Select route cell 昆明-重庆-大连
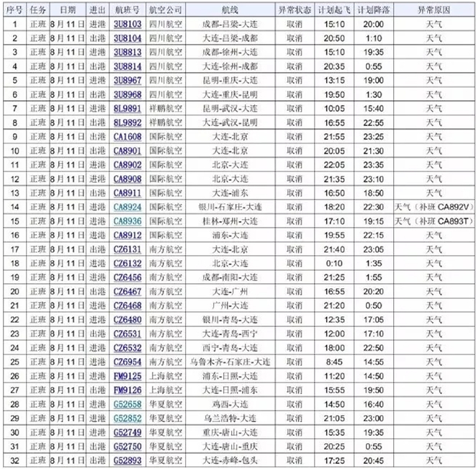The width and height of the screenshot is (476, 469). tap(230, 81)
